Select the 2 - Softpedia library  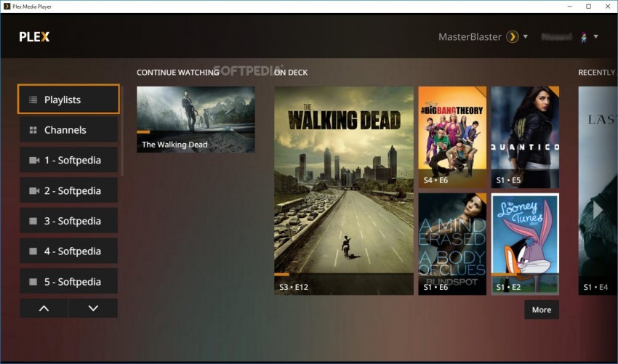[x=68, y=190]
